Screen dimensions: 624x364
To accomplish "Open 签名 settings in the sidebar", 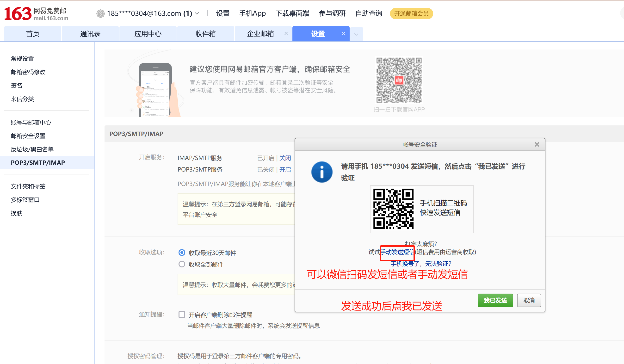I will point(16,86).
